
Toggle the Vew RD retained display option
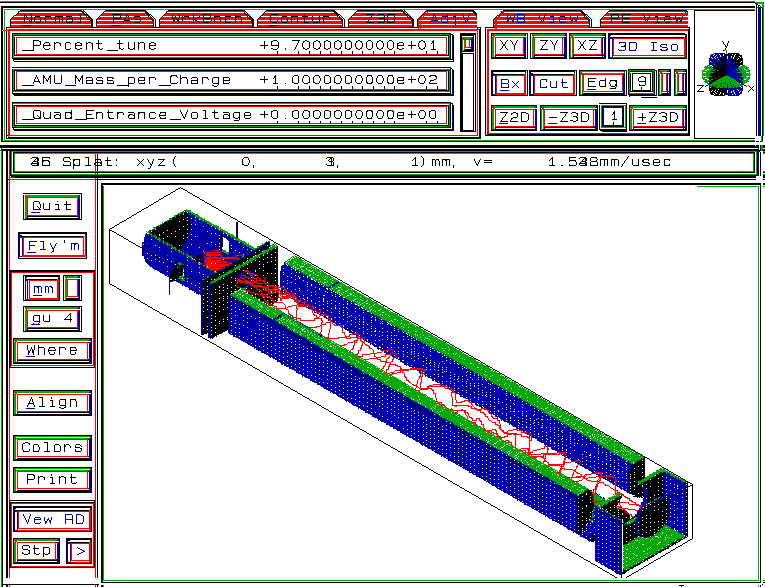(x=52, y=520)
